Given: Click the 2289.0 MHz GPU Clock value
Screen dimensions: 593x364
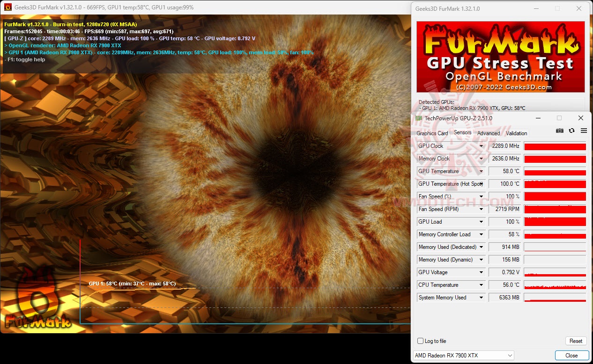Looking at the screenshot, I should [x=505, y=146].
